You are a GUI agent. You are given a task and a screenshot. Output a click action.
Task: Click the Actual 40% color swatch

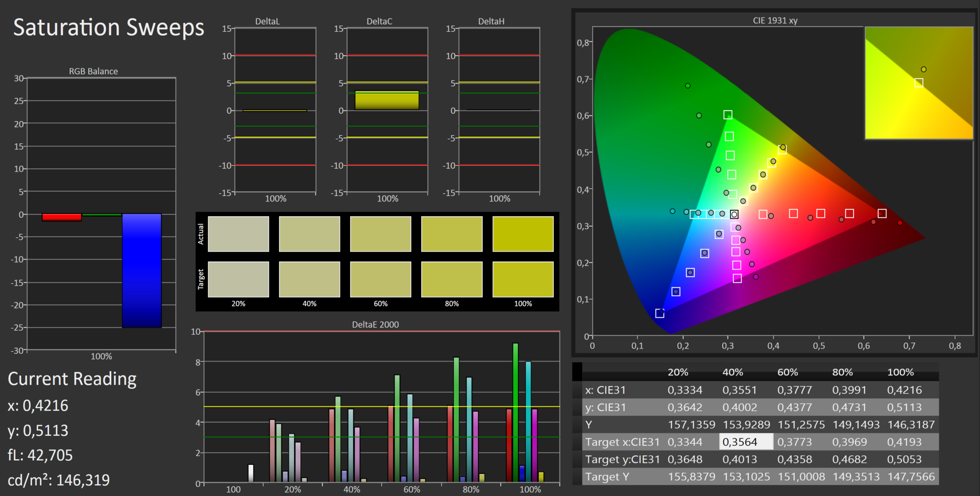coord(309,234)
